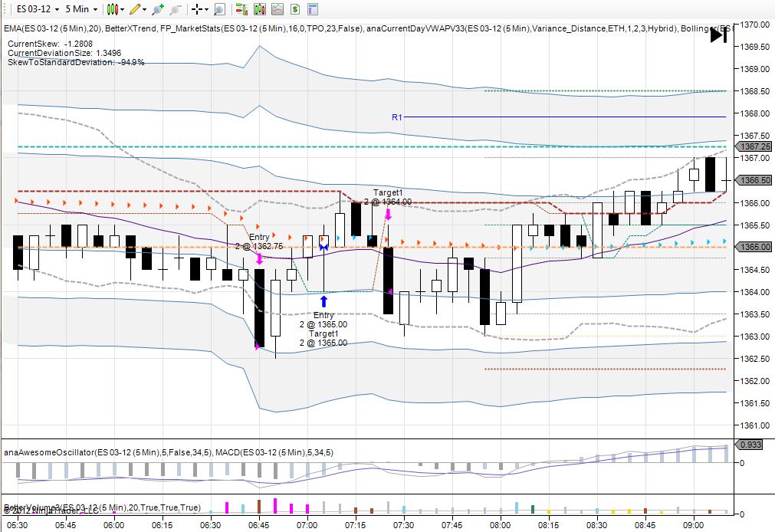This screenshot has width=775, height=532.
Task: Open the Indicators line-chart icon
Action: click(277, 9)
